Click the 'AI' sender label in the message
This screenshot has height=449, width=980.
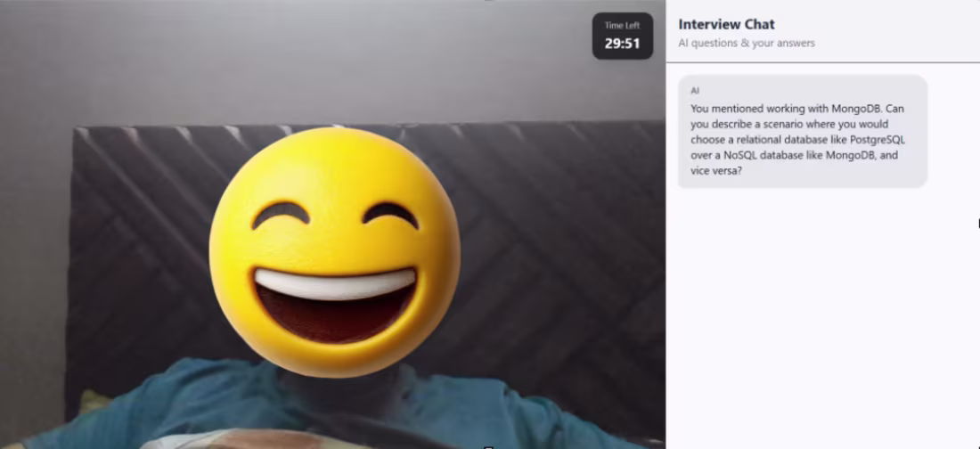click(x=695, y=91)
